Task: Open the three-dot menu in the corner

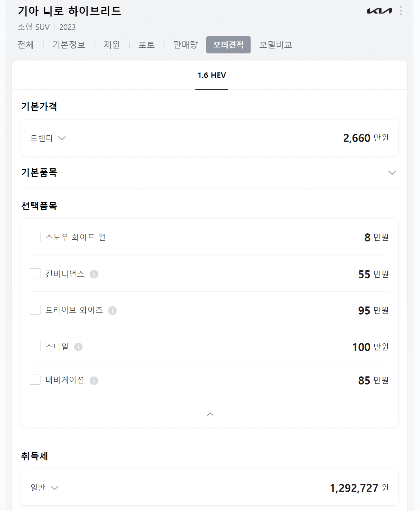Action: click(x=401, y=10)
